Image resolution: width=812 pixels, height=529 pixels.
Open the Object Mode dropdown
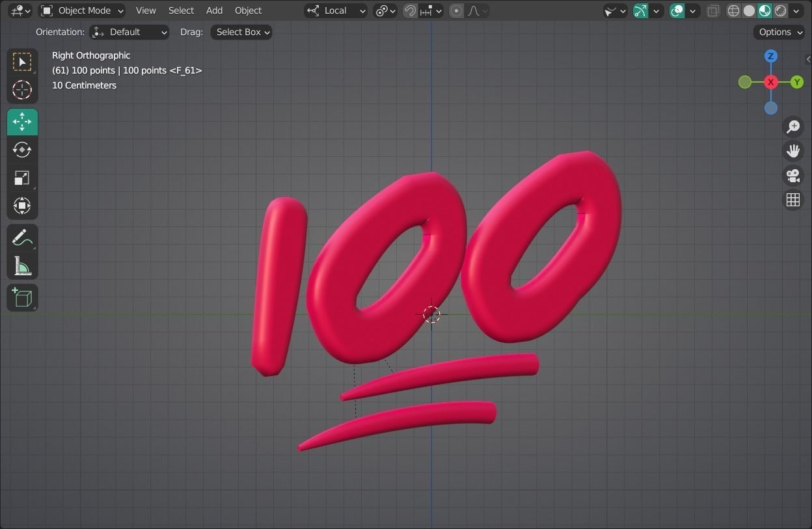pos(82,10)
